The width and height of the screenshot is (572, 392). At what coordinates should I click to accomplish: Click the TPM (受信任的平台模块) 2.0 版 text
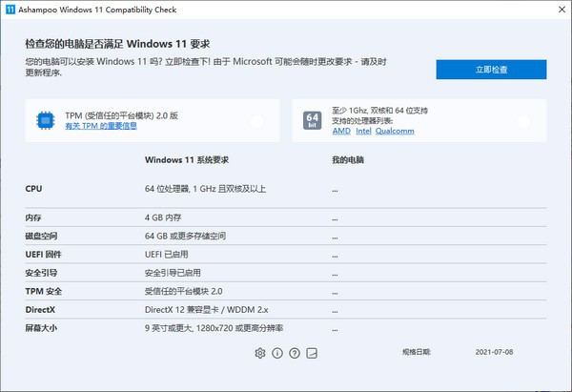click(121, 115)
